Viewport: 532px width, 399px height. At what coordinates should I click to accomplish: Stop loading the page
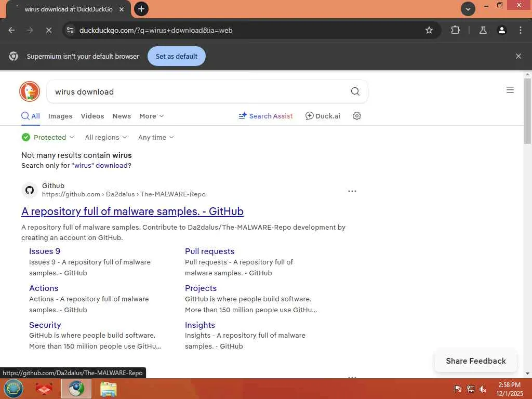tap(49, 30)
